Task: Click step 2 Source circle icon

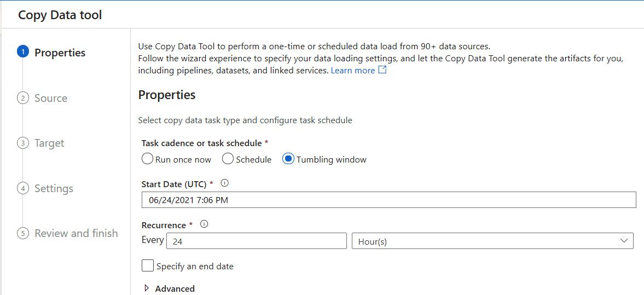Action: (x=23, y=98)
